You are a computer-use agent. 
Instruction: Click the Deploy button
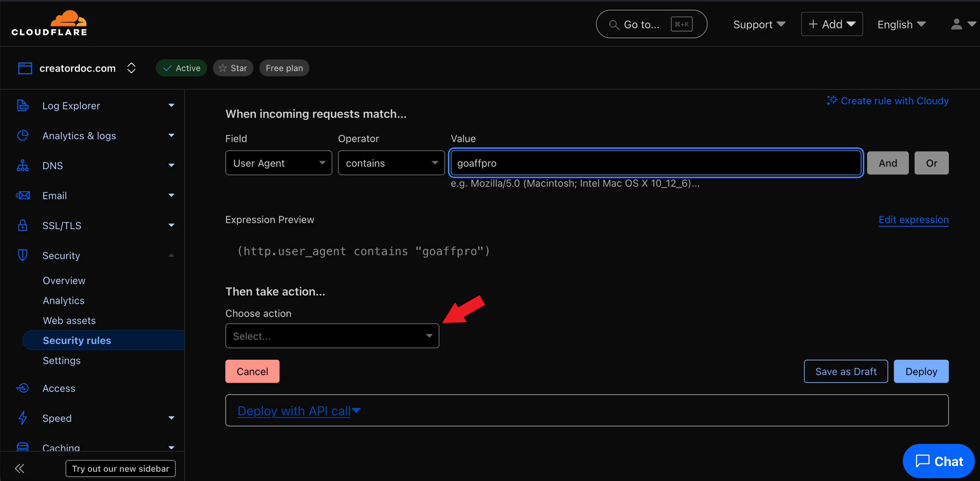[920, 372]
